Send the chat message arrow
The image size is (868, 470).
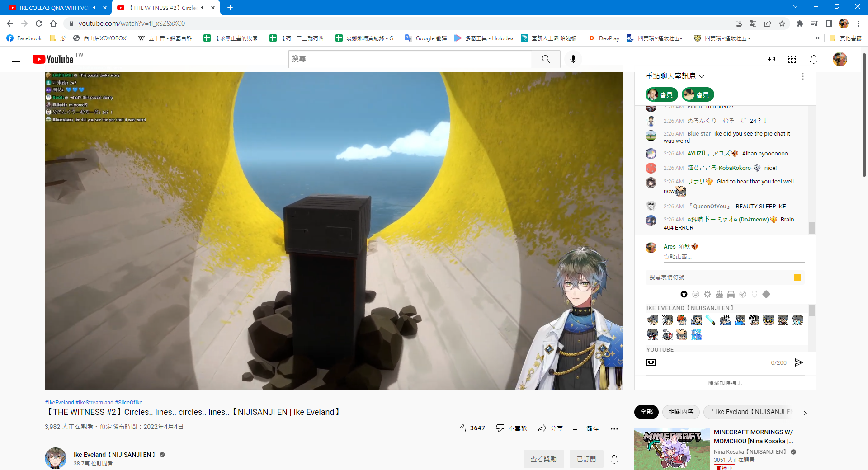coord(799,362)
